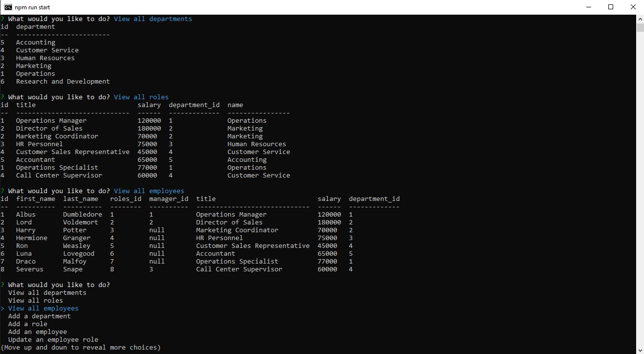Image resolution: width=644 pixels, height=354 pixels.
Task: Click blue 'View all roles' answer text
Action: (141, 97)
